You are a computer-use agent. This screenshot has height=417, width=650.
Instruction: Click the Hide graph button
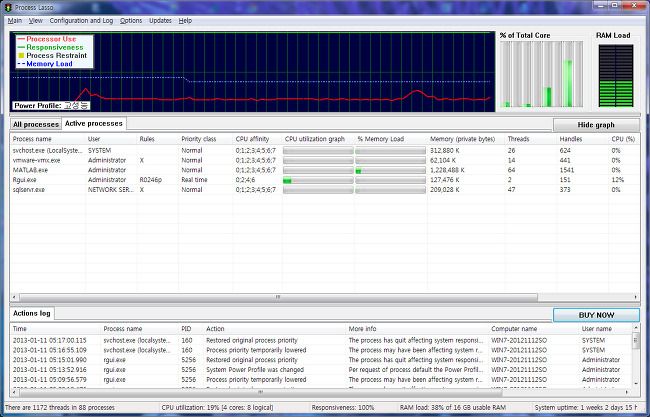click(x=596, y=125)
